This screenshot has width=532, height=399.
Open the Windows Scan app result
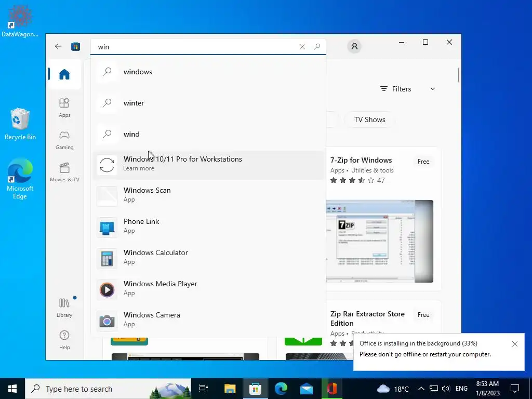point(208,196)
